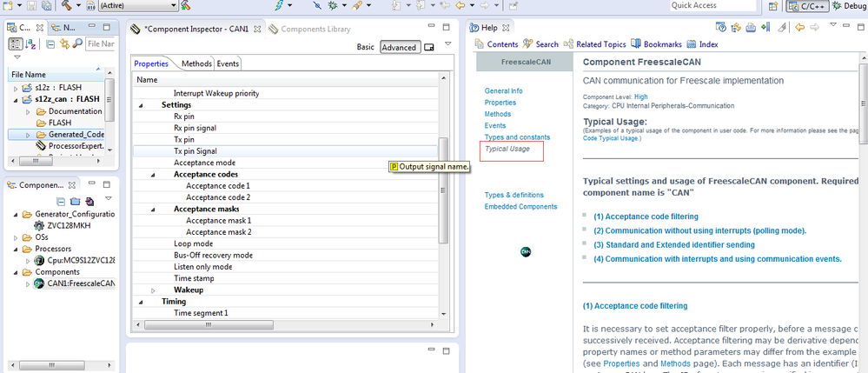Open the General Info help page
The height and width of the screenshot is (373, 868).
point(503,91)
